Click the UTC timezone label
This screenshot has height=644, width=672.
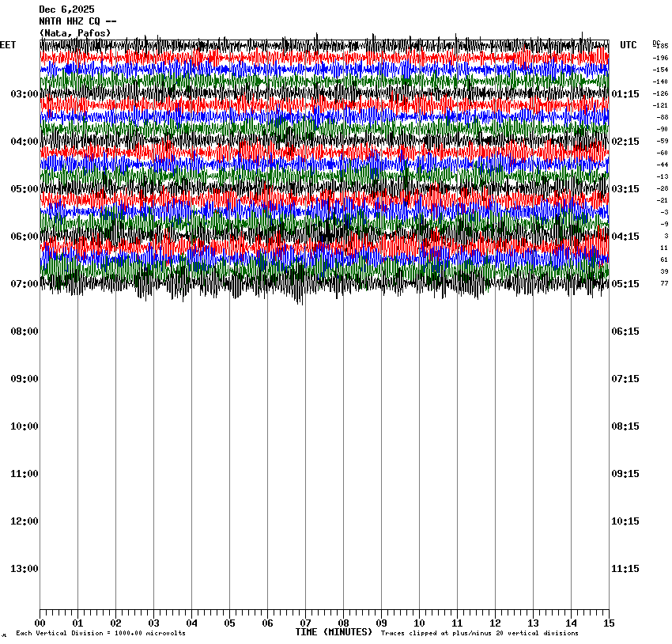pyautogui.click(x=628, y=45)
